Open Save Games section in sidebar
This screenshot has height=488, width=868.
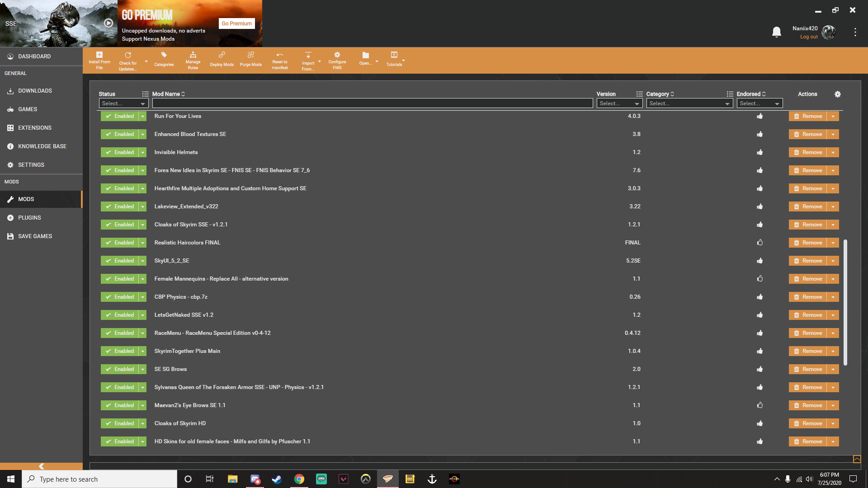pos(41,236)
